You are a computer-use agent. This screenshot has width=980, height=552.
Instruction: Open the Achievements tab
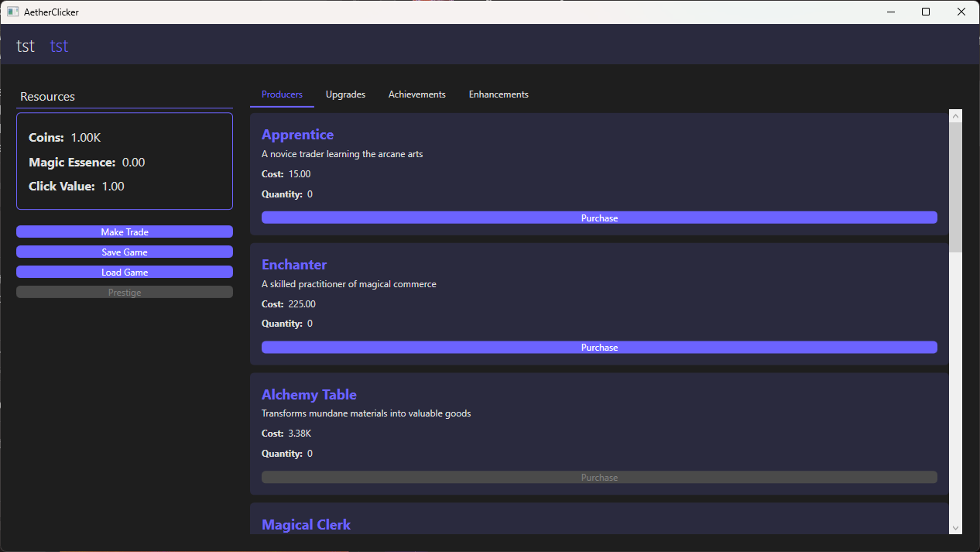(417, 94)
